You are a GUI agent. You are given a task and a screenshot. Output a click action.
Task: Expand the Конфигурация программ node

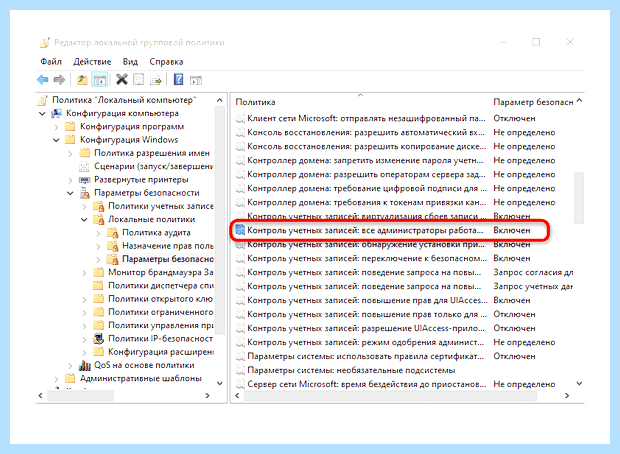56,127
